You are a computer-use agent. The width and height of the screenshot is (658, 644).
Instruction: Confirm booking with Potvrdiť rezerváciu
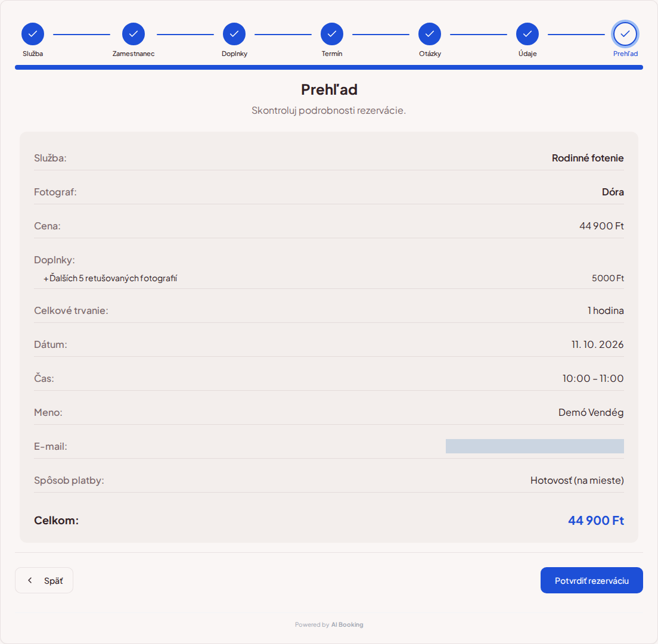click(x=592, y=580)
